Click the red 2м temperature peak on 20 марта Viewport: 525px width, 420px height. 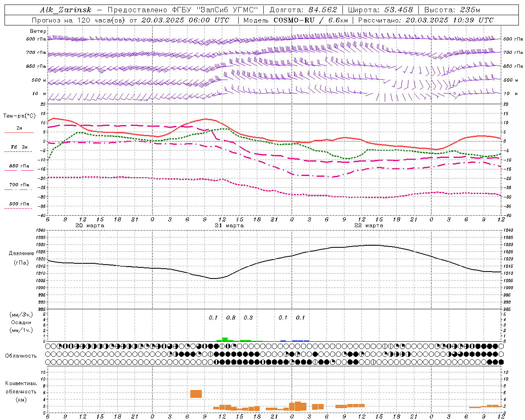54,118
